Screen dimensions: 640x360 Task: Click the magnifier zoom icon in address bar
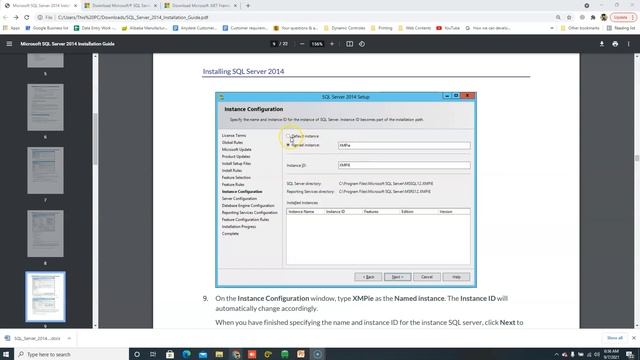tap(558, 18)
